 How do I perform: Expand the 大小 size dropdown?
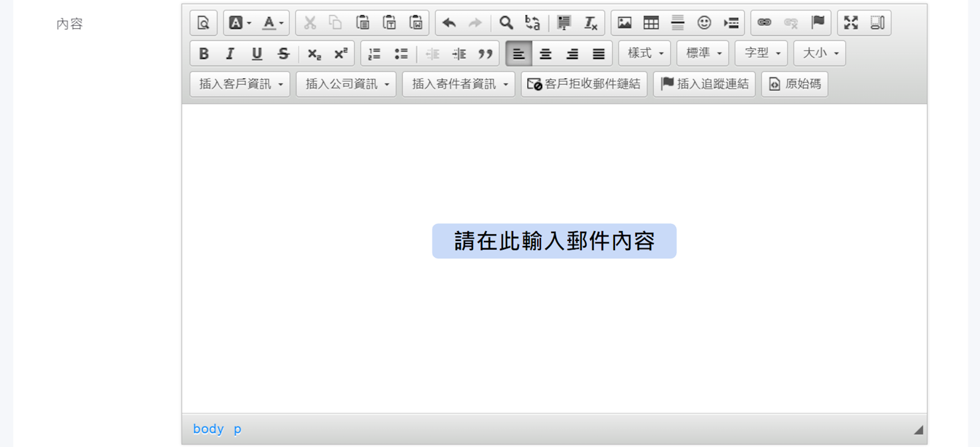click(x=820, y=53)
